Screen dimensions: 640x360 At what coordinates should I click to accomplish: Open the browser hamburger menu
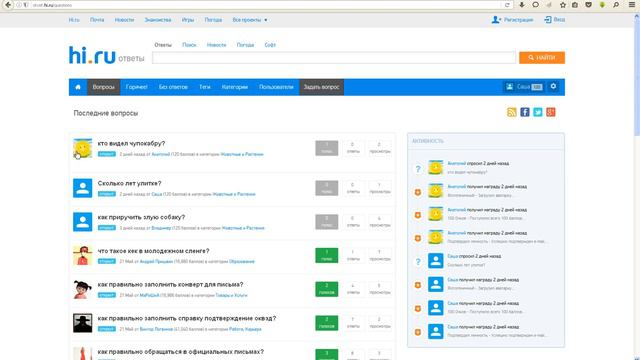coord(631,5)
